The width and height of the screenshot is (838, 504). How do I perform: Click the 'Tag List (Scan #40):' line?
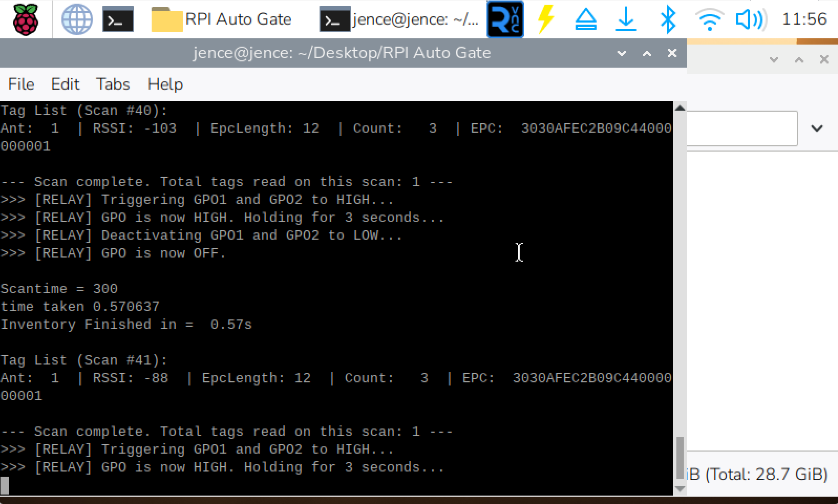(x=84, y=111)
